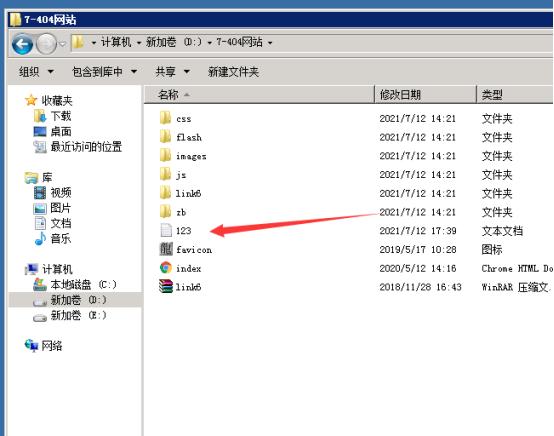The width and height of the screenshot is (554, 436).
Task: Click the file name 123
Action: point(184,231)
